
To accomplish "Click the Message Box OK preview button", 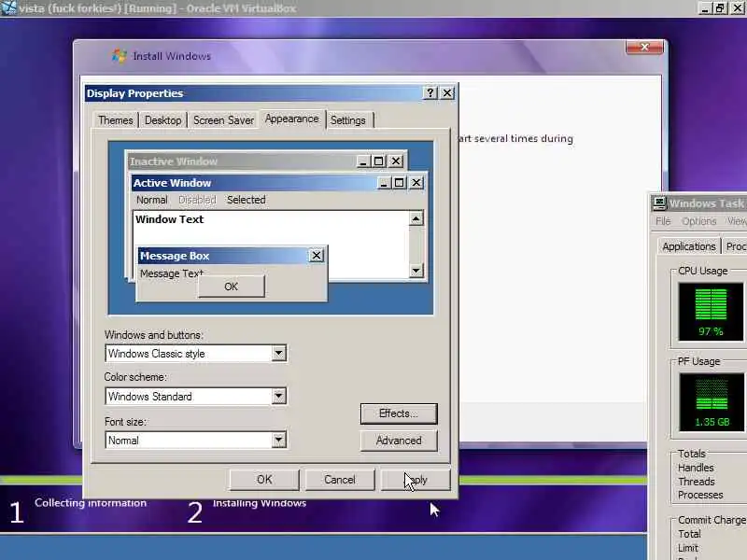I will 231,287.
